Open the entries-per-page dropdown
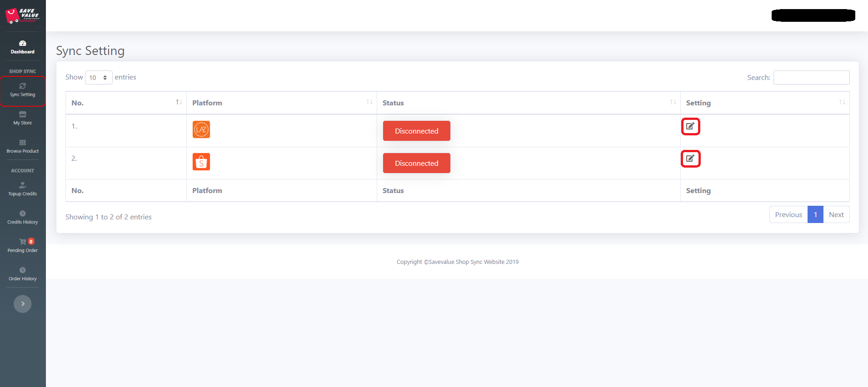The image size is (868, 387). click(98, 78)
